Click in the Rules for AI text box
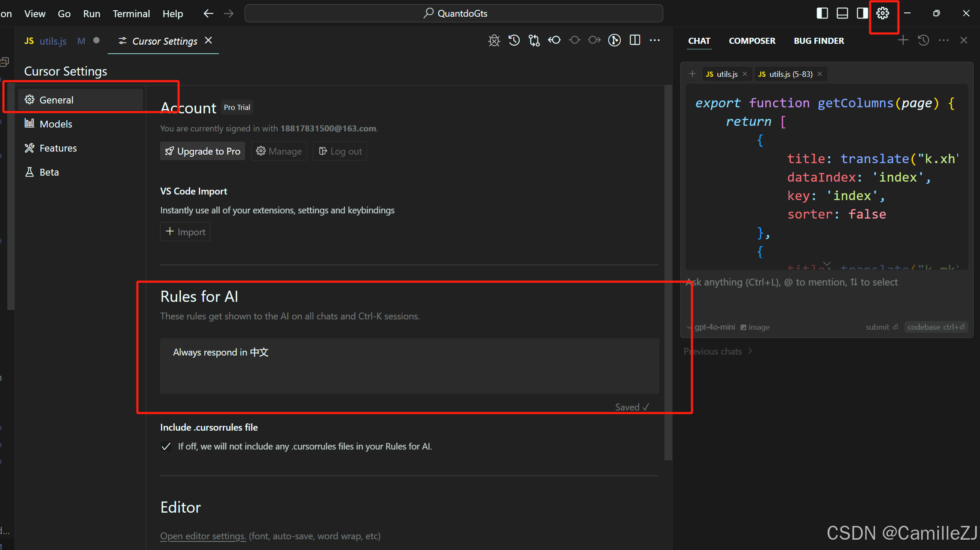This screenshot has width=980, height=550. 409,366
